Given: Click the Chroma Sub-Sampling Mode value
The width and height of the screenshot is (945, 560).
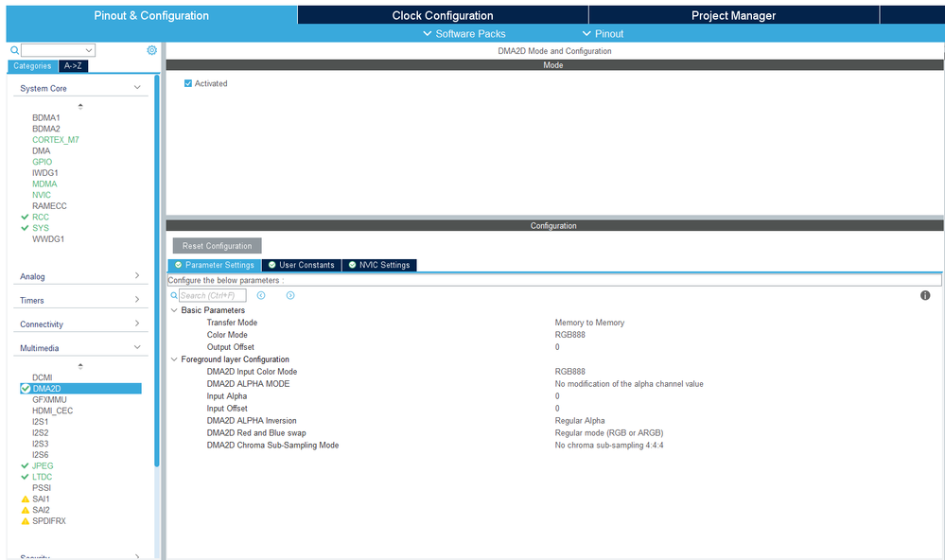Looking at the screenshot, I should [x=608, y=446].
